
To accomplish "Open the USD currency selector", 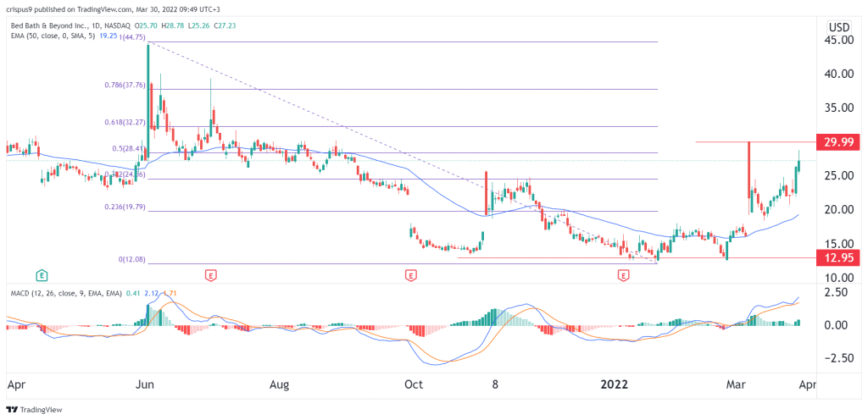I will (838, 26).
